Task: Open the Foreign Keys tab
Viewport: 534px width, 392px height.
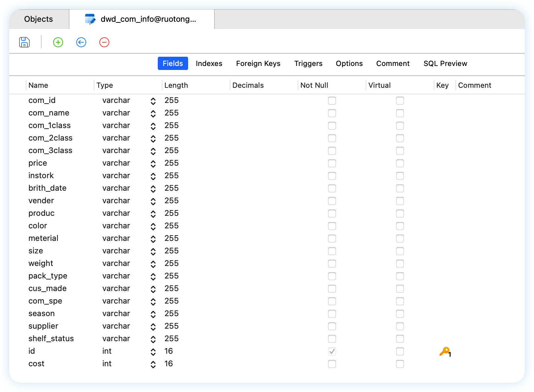Action: [x=258, y=63]
